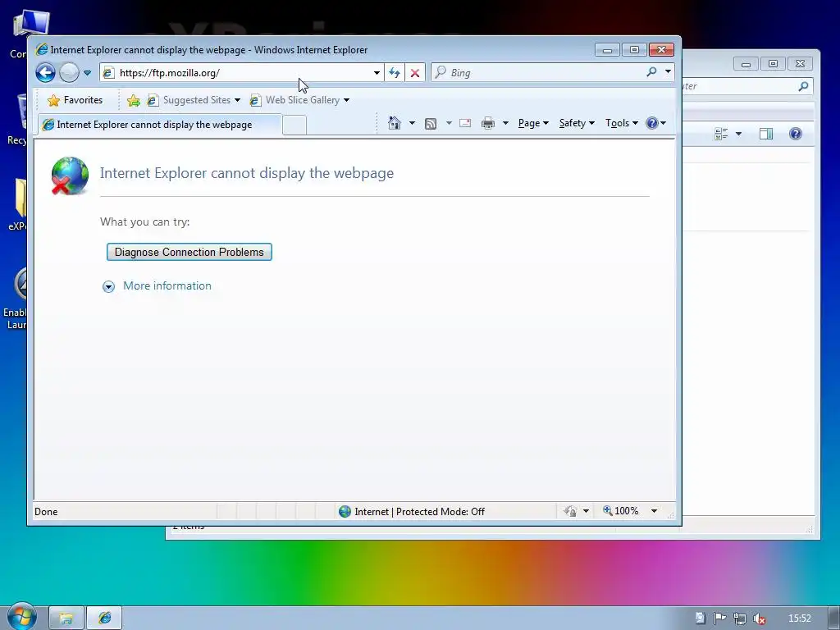Change view icon in background Explorer window
This screenshot has width=840, height=630.
coord(721,134)
